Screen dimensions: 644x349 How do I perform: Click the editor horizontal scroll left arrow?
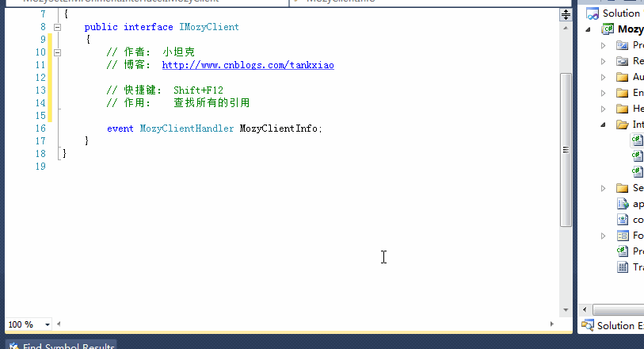point(59,324)
